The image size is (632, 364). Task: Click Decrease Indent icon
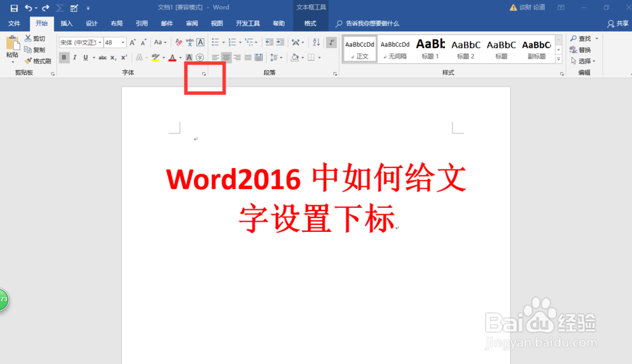pyautogui.click(x=269, y=42)
